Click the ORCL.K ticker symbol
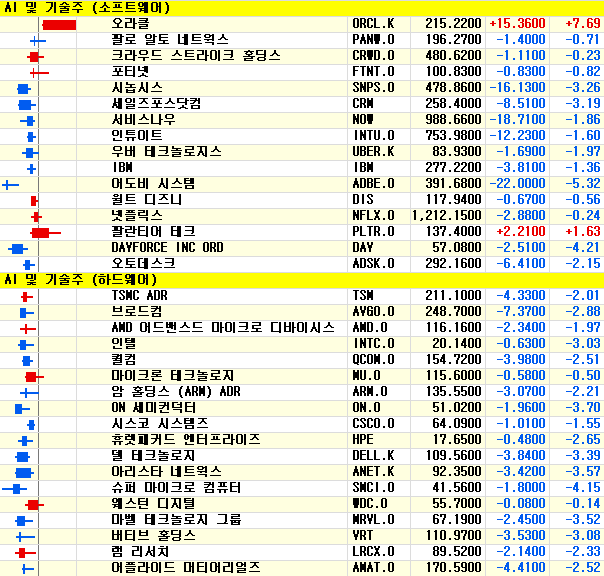Viewport: 604px width, 576px height. 373,24
